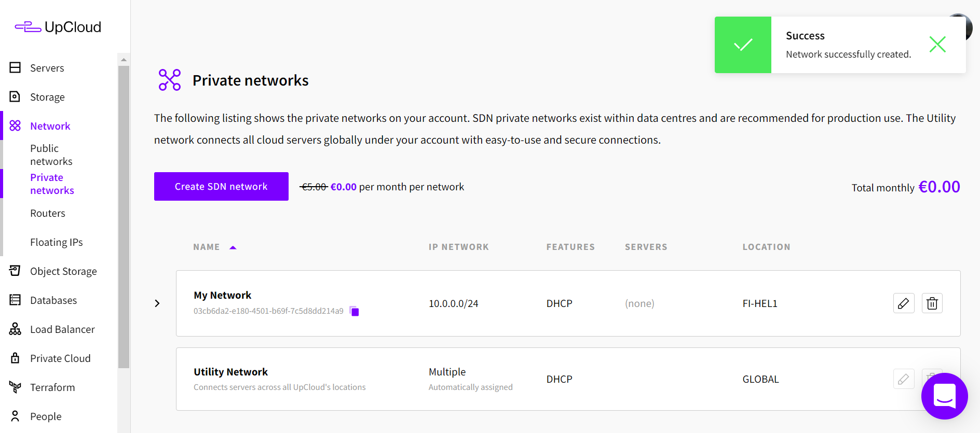This screenshot has height=433, width=980.
Task: Click the SERVERS column header
Action: 646,247
